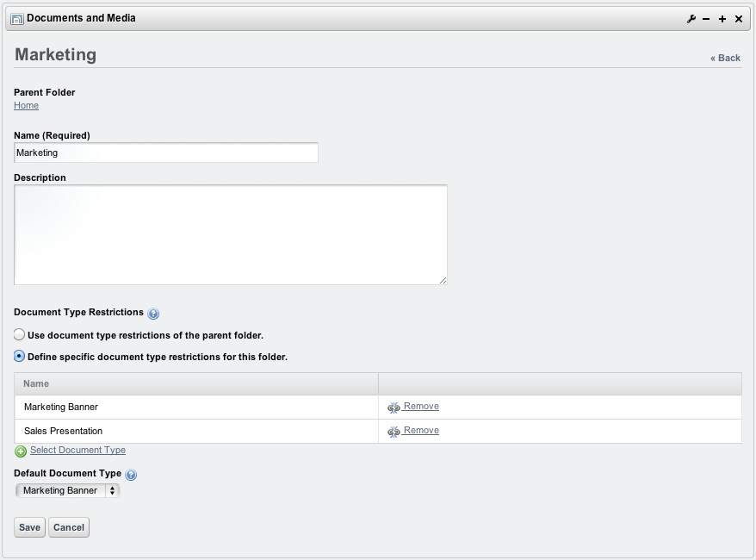
Task: Remove the Marketing Banner document type
Action: pyautogui.click(x=421, y=406)
